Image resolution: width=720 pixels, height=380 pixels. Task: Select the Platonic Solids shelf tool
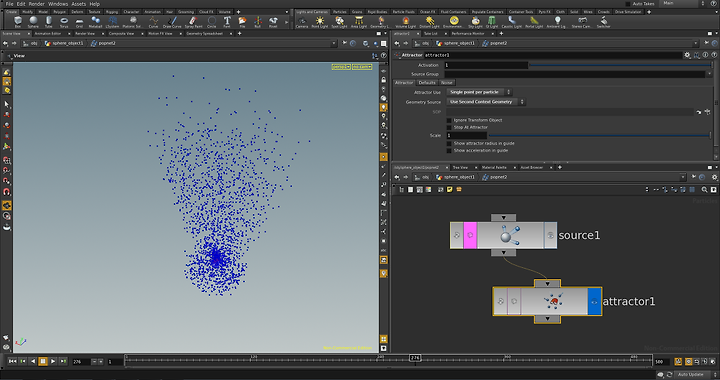pos(133,22)
